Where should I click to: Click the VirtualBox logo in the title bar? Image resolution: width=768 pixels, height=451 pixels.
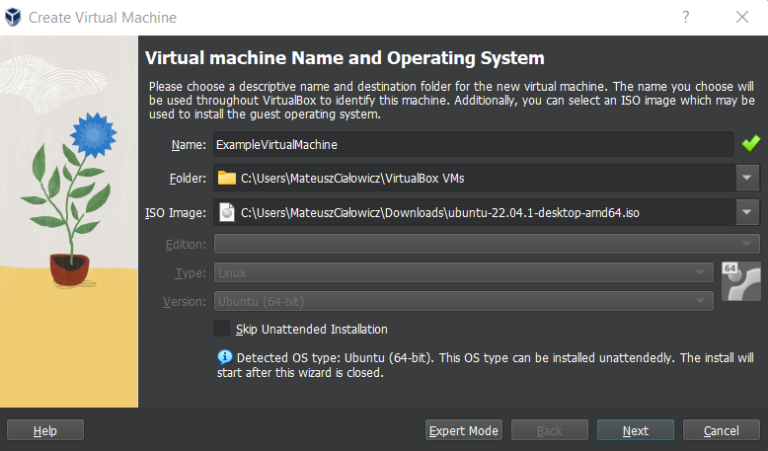pos(13,17)
